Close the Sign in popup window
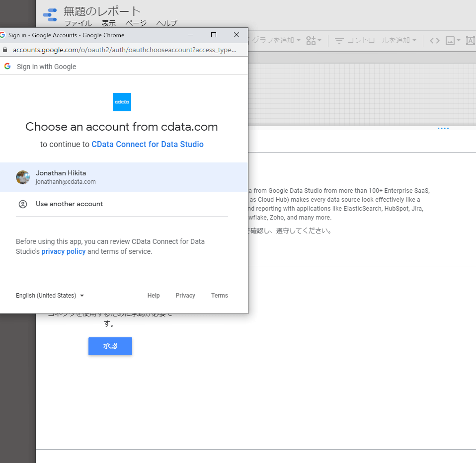Screen dimensions: 476x463 tap(237, 35)
